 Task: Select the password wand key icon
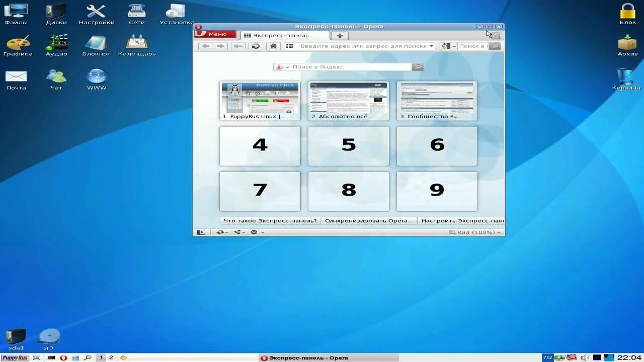237,46
